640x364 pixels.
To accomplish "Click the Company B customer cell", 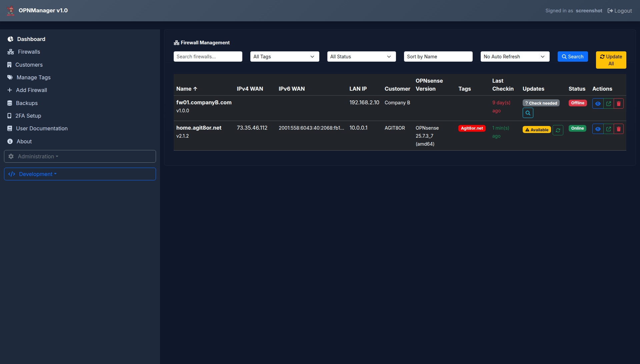I will coord(397,103).
